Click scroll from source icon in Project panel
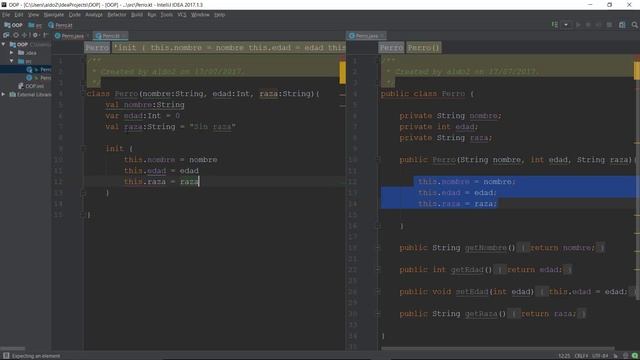This screenshot has height=360, width=640. point(16,35)
